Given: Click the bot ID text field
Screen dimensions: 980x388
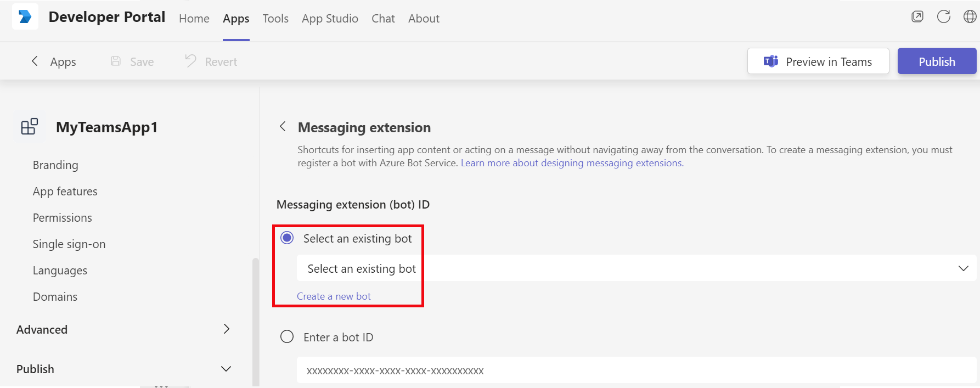Looking at the screenshot, I should (x=637, y=370).
